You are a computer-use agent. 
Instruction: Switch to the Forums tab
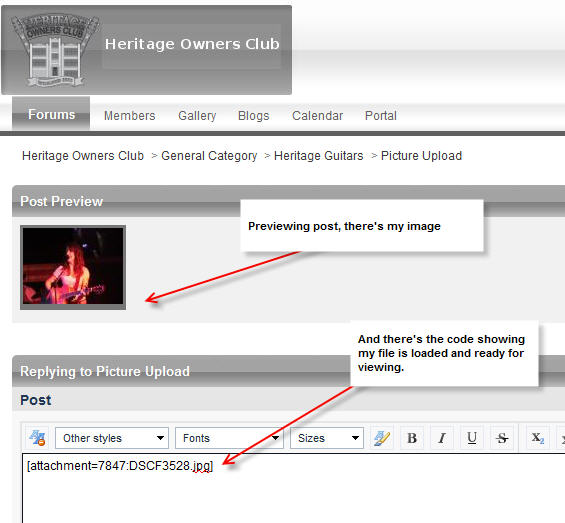51,115
